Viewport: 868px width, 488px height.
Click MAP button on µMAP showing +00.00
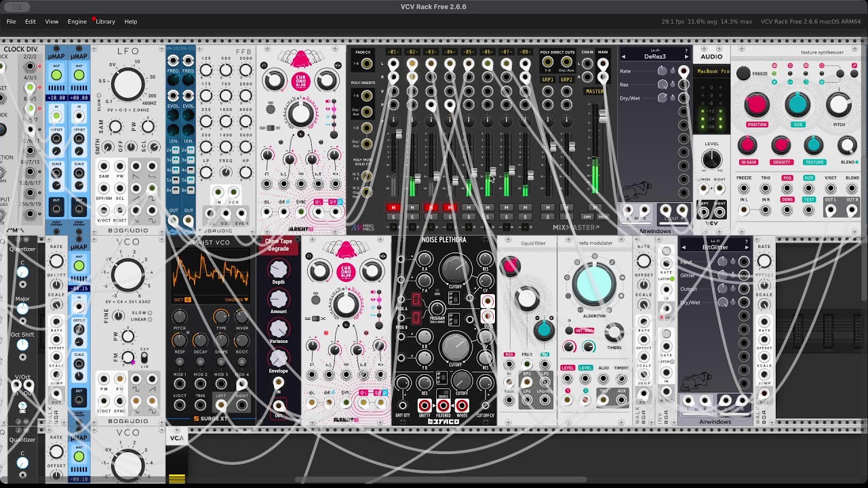click(x=79, y=75)
